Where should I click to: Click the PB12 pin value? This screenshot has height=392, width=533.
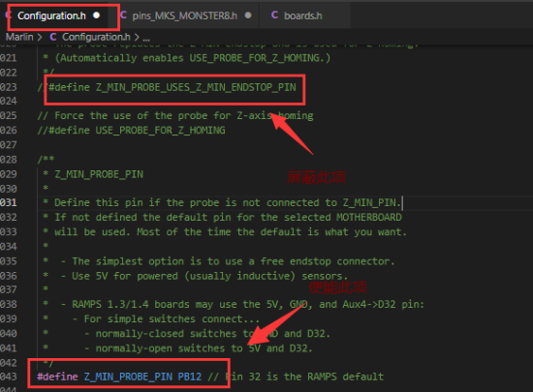(190, 377)
